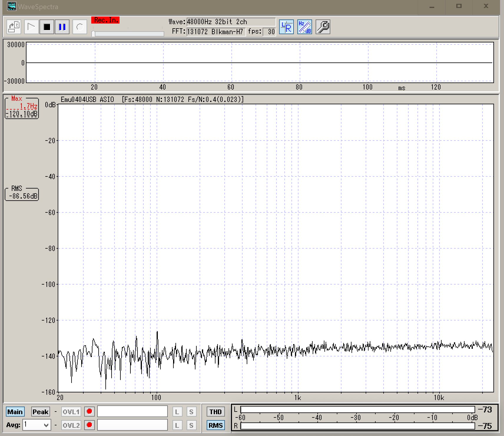Click the red record dot beside OVL1
Image resolution: width=504 pixels, height=436 pixels.
(89, 411)
